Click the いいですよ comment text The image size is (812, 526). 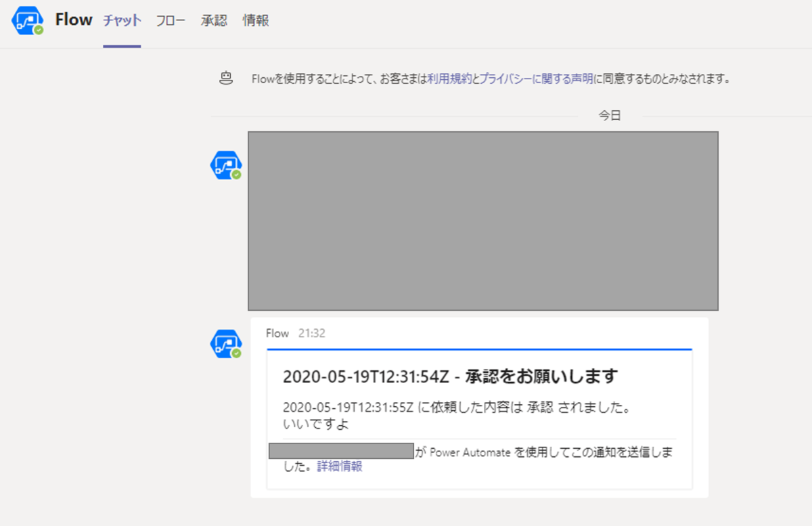click(x=316, y=424)
